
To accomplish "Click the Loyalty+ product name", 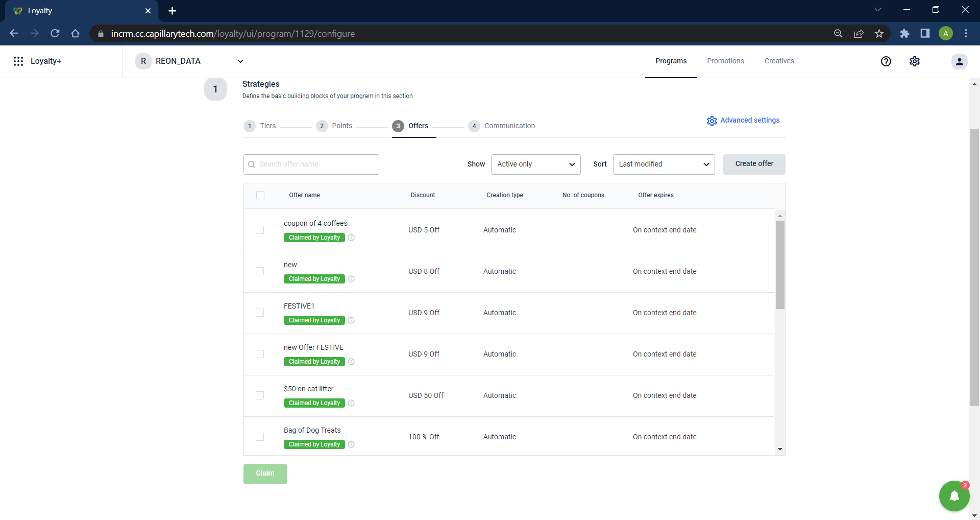I will click(x=46, y=61).
